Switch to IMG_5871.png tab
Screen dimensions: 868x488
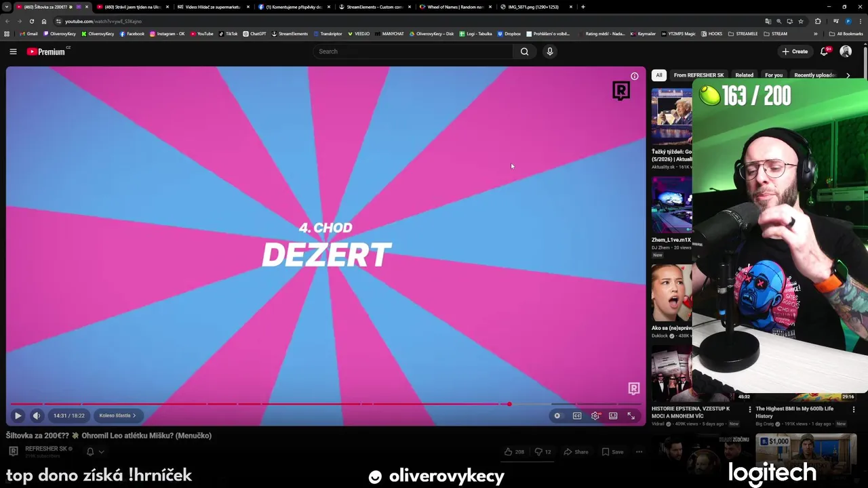(536, 7)
